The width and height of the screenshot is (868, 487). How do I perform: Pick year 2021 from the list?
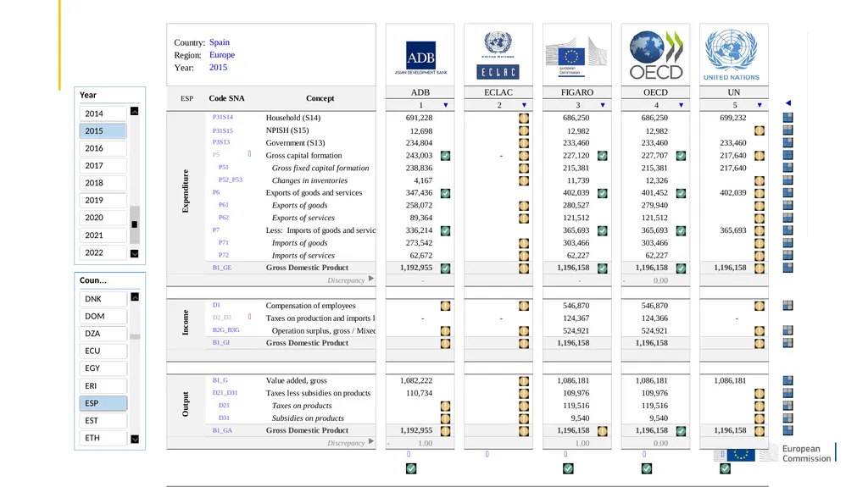pyautogui.click(x=103, y=235)
